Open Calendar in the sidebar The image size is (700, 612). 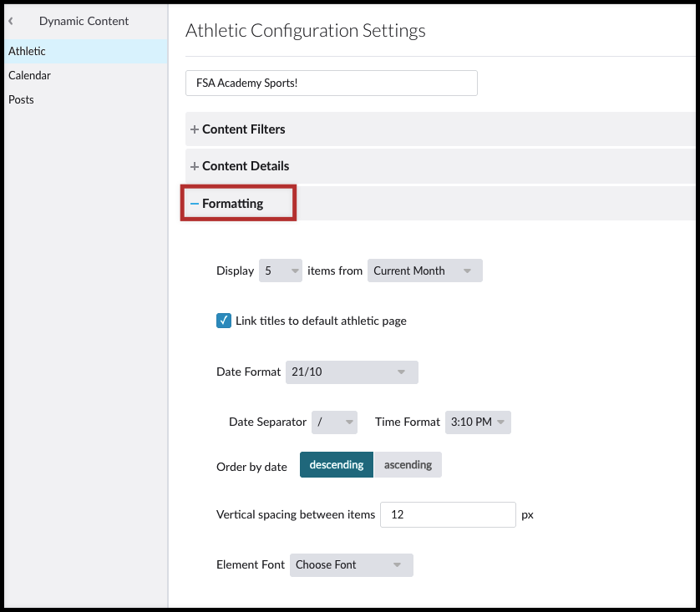pyautogui.click(x=86, y=75)
